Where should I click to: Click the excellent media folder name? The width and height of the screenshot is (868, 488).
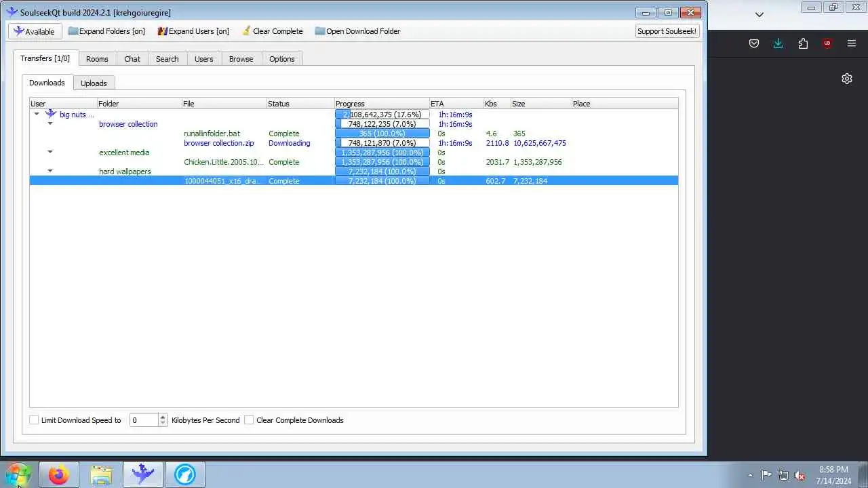pos(124,152)
